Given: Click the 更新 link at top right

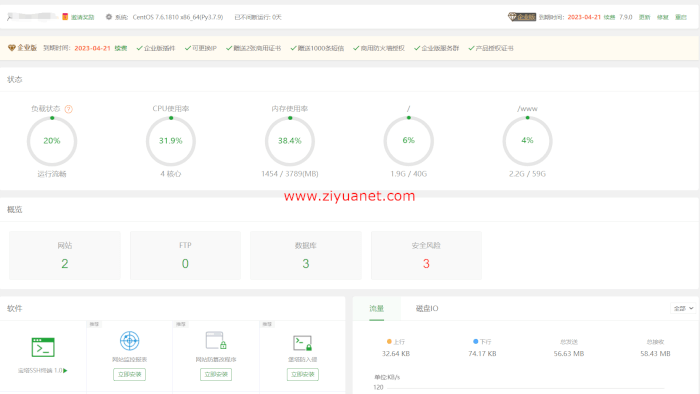Looking at the screenshot, I should pyautogui.click(x=644, y=17).
